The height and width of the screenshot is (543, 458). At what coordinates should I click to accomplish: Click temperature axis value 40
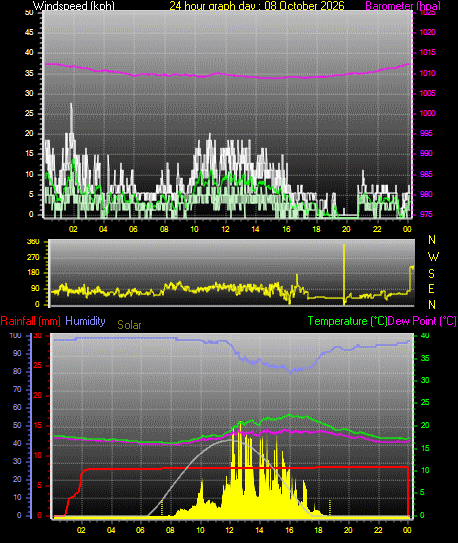[x=425, y=336]
